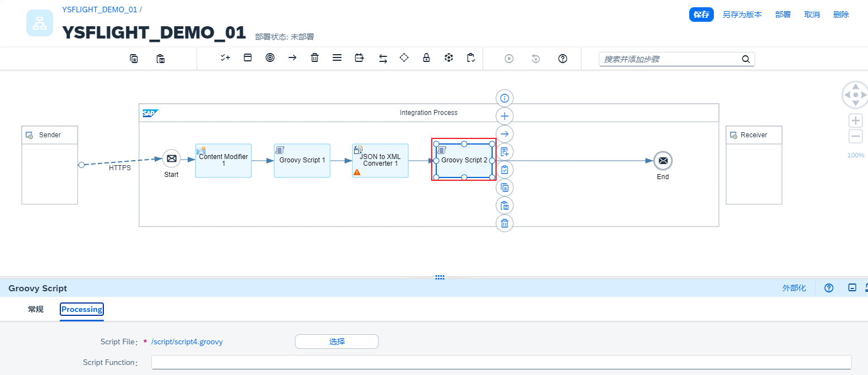
Task: Open the Participants palette with checkmark-plus icon
Action: (x=225, y=58)
